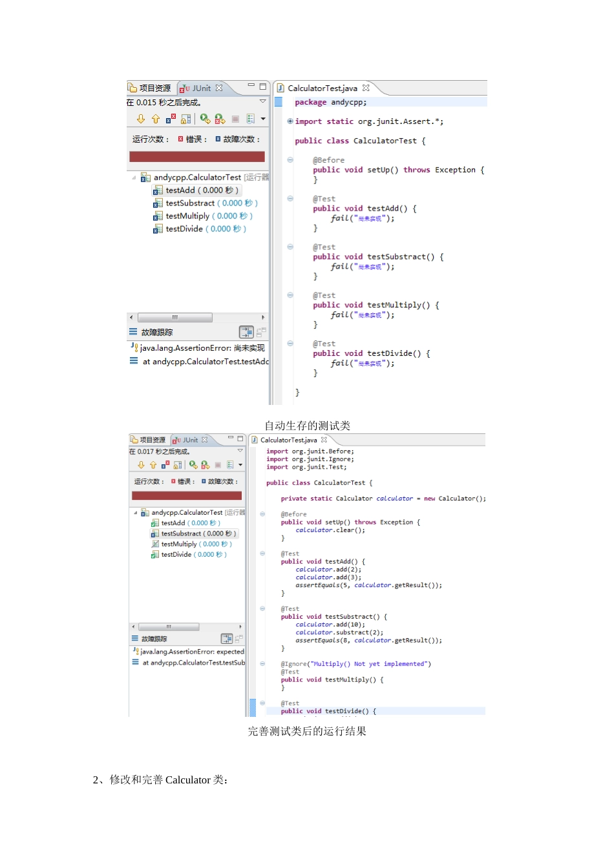This screenshot has height=868, width=614.
Task: Open history dropdown arrow in lower JUnit toolbar
Action: pyautogui.click(x=240, y=465)
